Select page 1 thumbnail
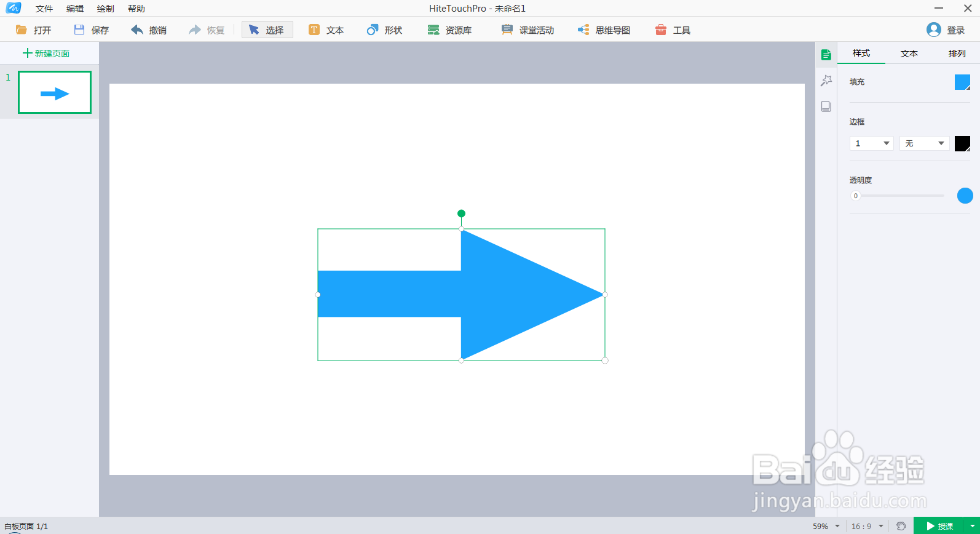980x534 pixels. [55, 92]
